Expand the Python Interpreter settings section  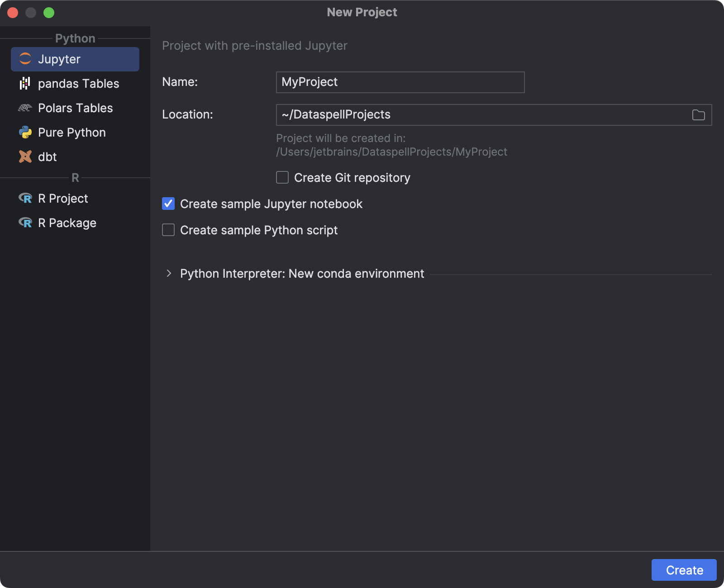[169, 274]
